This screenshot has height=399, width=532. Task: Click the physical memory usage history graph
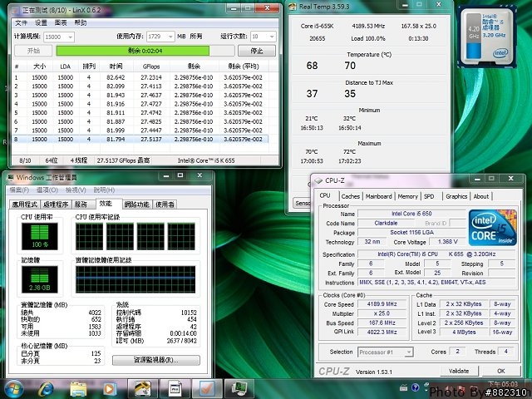coord(135,279)
